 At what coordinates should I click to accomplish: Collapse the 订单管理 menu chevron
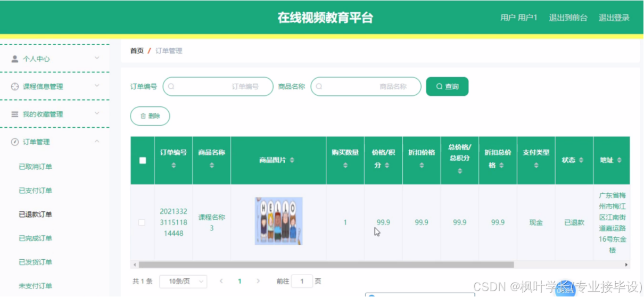pyautogui.click(x=97, y=141)
